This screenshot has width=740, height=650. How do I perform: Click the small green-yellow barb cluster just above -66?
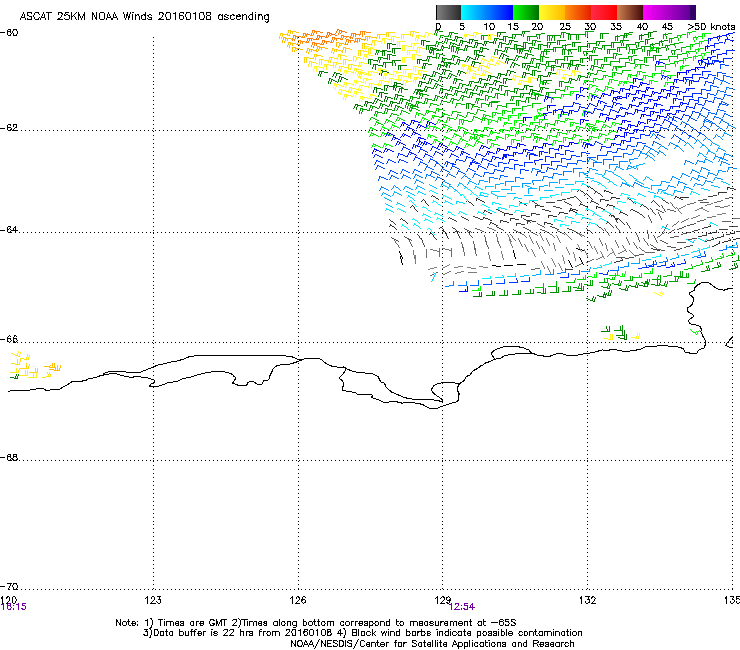(621, 333)
